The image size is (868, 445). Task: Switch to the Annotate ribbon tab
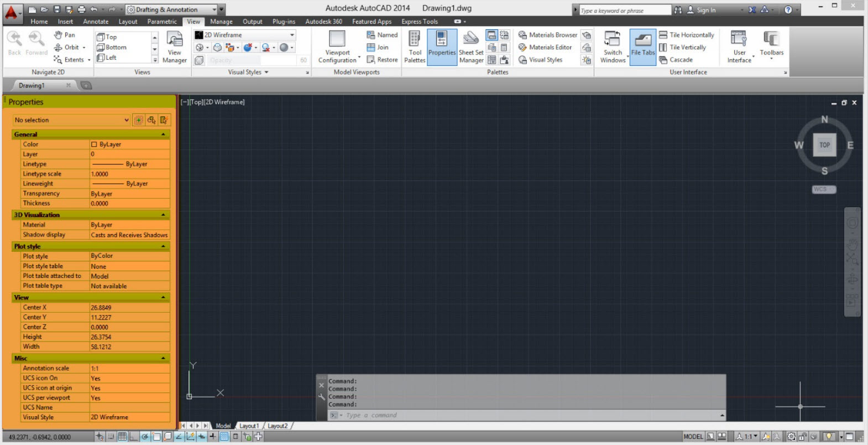96,22
